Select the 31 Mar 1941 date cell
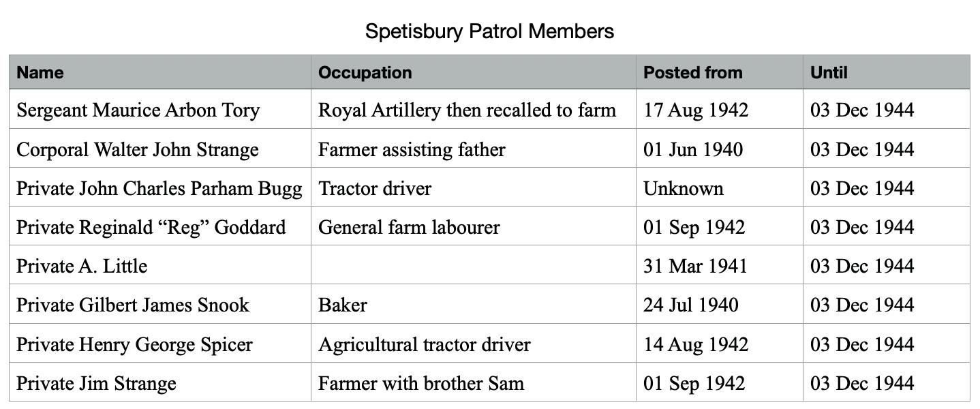Screen dimensions: 980x409 click(695, 266)
